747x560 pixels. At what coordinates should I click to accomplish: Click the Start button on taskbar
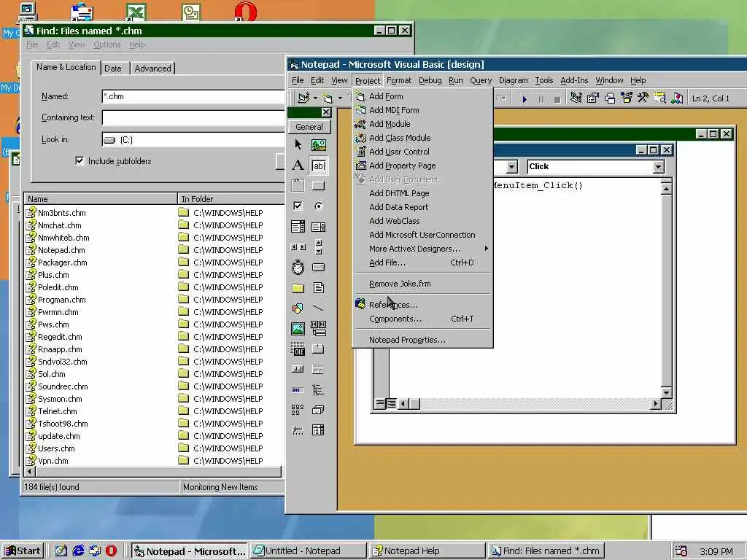tap(23, 551)
